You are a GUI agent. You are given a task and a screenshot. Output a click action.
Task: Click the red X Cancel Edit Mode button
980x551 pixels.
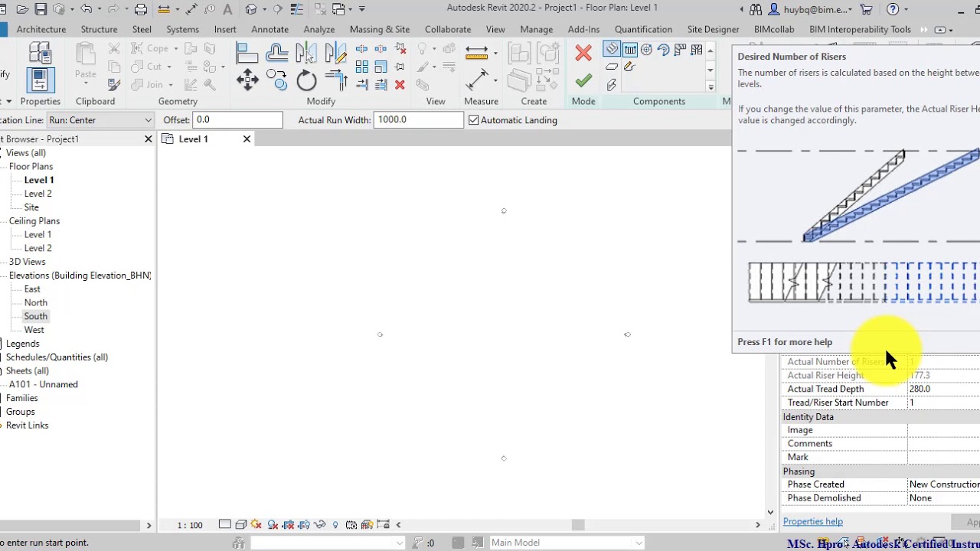(583, 53)
